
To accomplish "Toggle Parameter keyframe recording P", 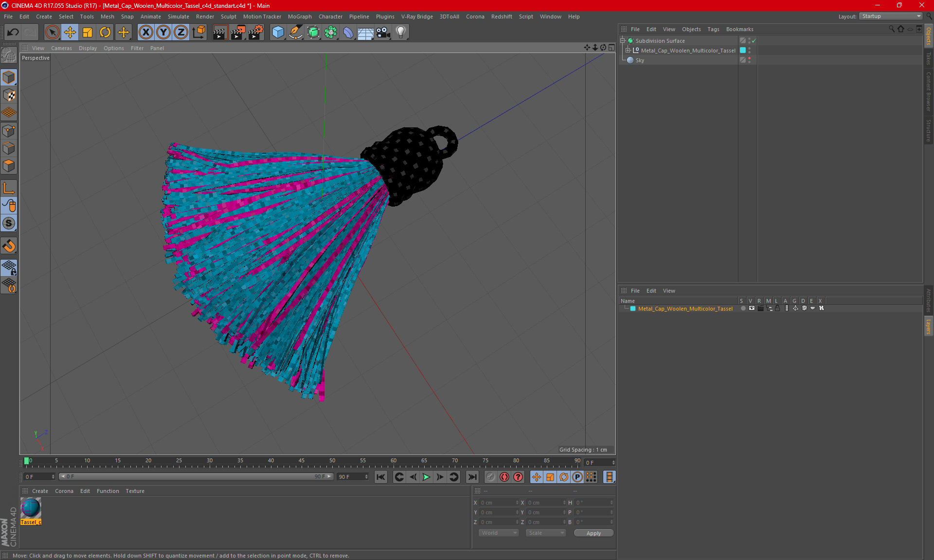I will coord(577,477).
